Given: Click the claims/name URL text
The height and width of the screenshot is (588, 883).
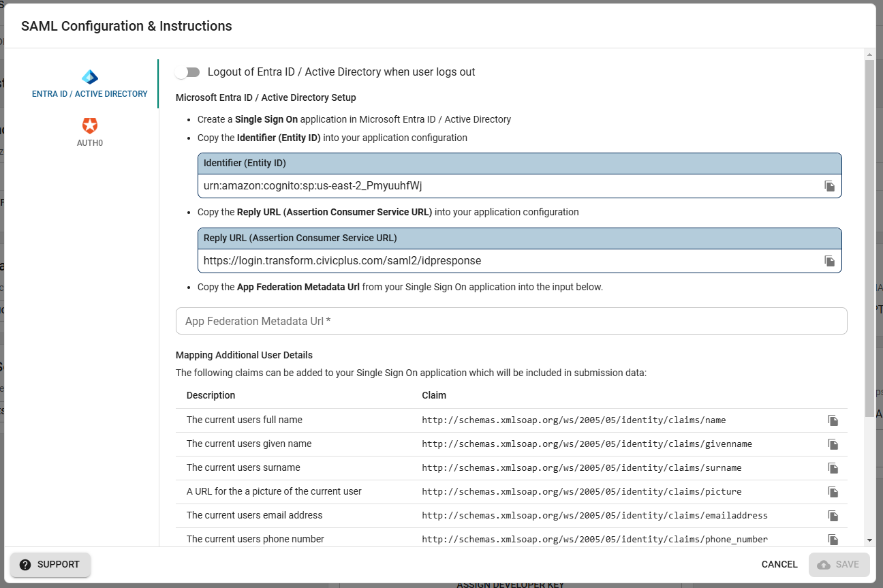Looking at the screenshot, I should pyautogui.click(x=574, y=420).
